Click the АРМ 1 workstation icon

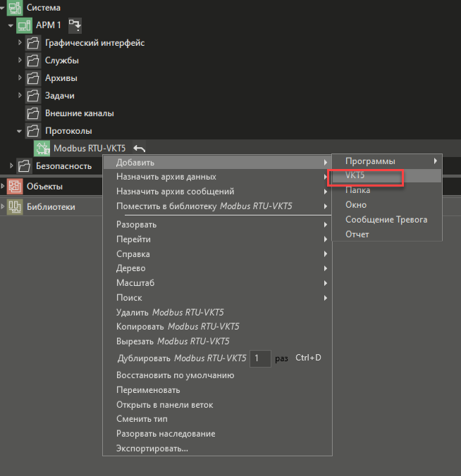[x=24, y=25]
